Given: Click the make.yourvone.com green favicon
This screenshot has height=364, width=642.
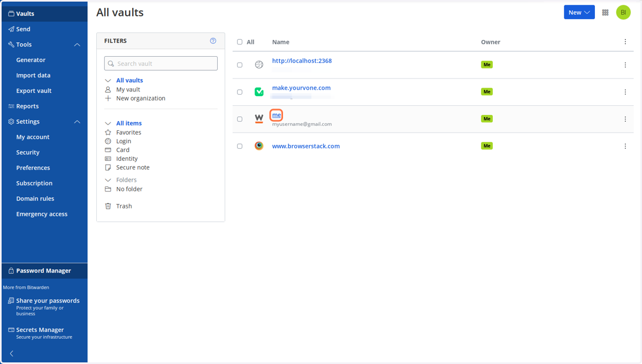Looking at the screenshot, I should click(259, 92).
